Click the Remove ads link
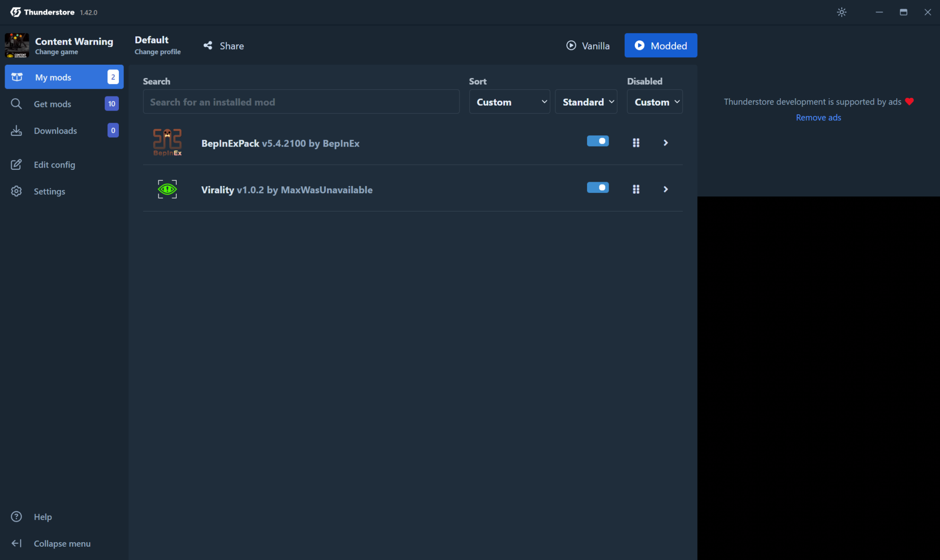This screenshot has height=560, width=940. [x=818, y=118]
